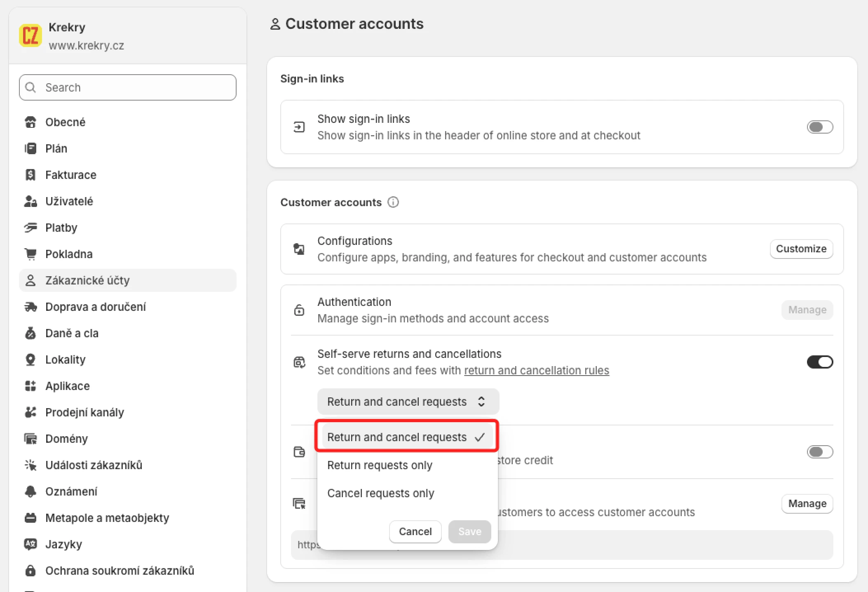Click the Metapole a metaobjekty icon
Image resolution: width=868 pixels, height=592 pixels.
click(30, 518)
